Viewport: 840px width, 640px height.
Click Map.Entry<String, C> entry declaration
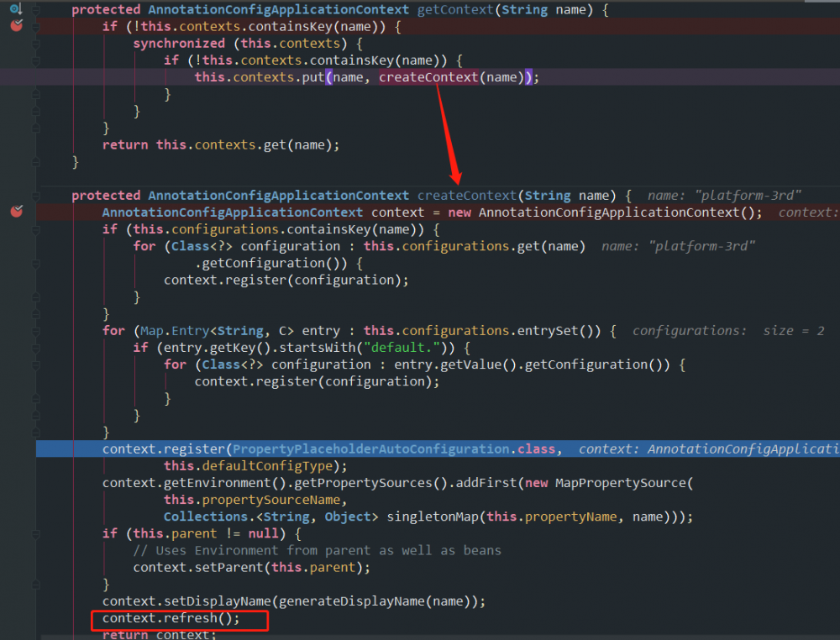click(240, 331)
